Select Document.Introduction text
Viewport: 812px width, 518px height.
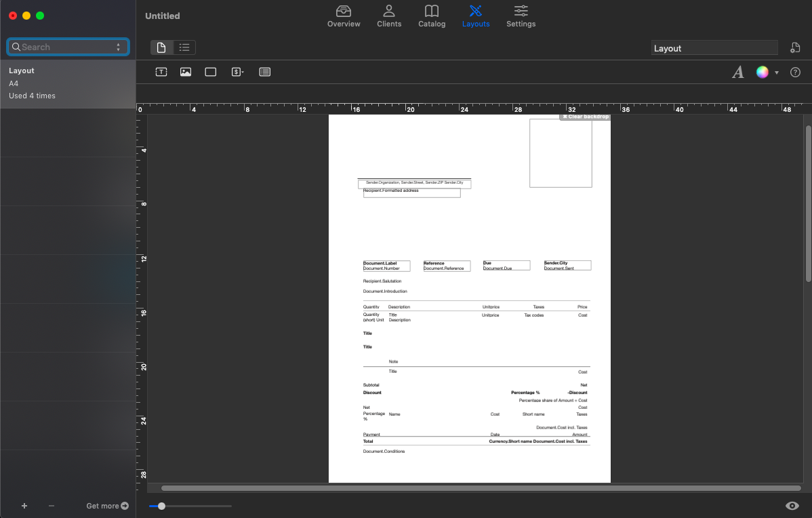click(x=385, y=292)
